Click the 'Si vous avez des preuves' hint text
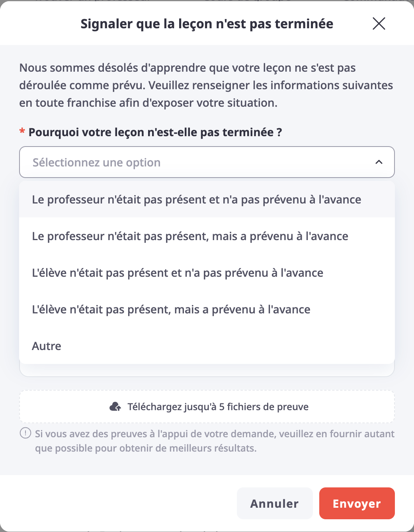This screenshot has height=532, width=414. pyautogui.click(x=215, y=441)
